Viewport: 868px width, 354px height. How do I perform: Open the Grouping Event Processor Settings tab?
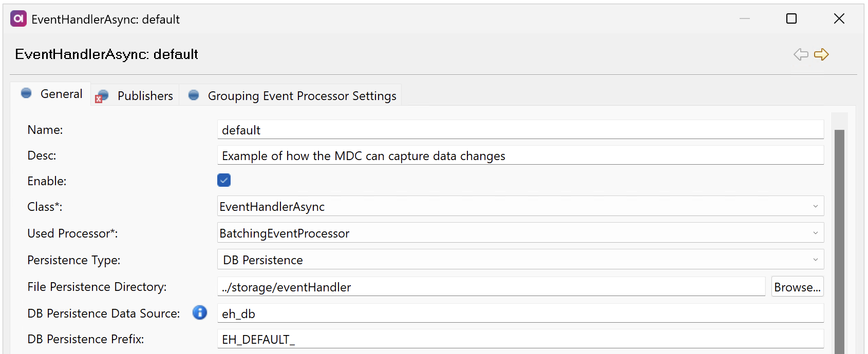[301, 95]
